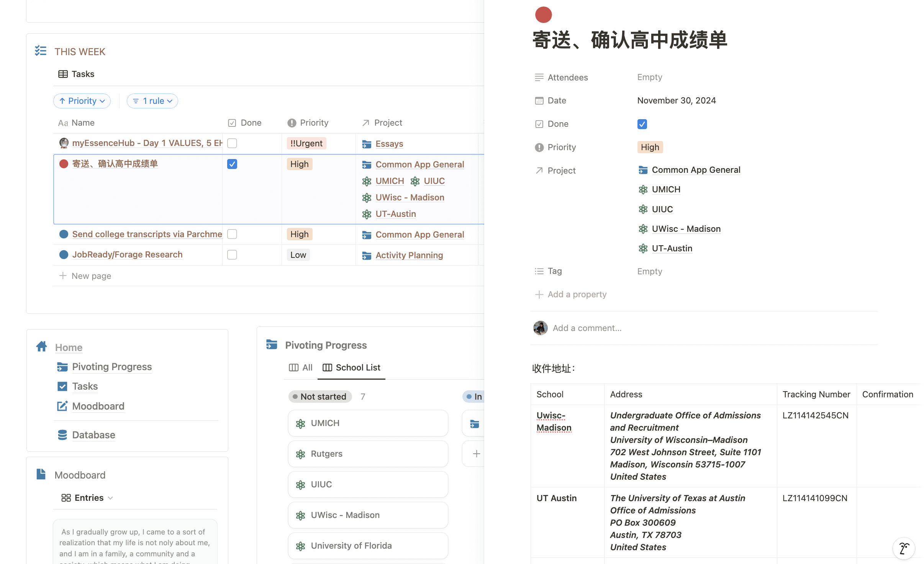Open the Priority sort dropdown

[82, 101]
